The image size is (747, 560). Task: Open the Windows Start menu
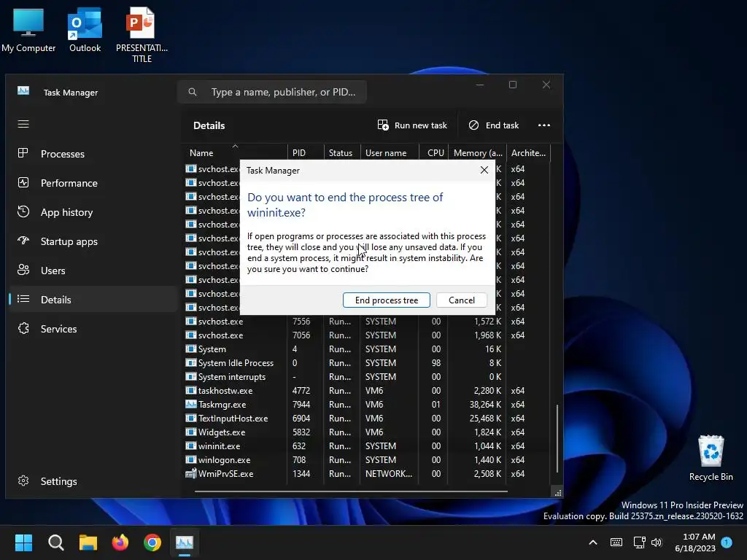coord(23,542)
